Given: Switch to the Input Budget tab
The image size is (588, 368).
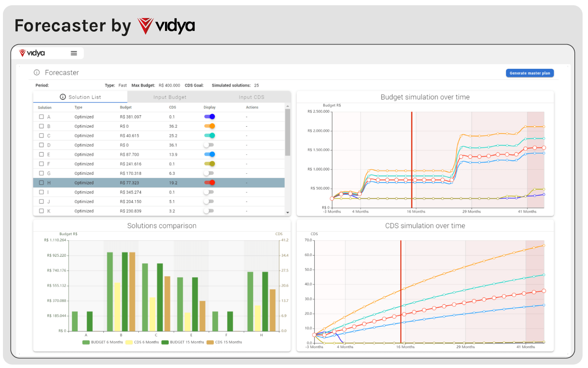Looking at the screenshot, I should 170,97.
